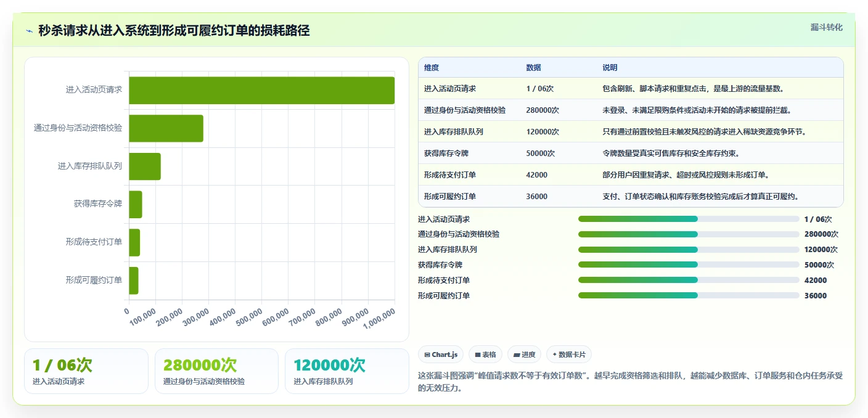
Task: Click the 漏斗转化 badge in header
Action: (826, 27)
